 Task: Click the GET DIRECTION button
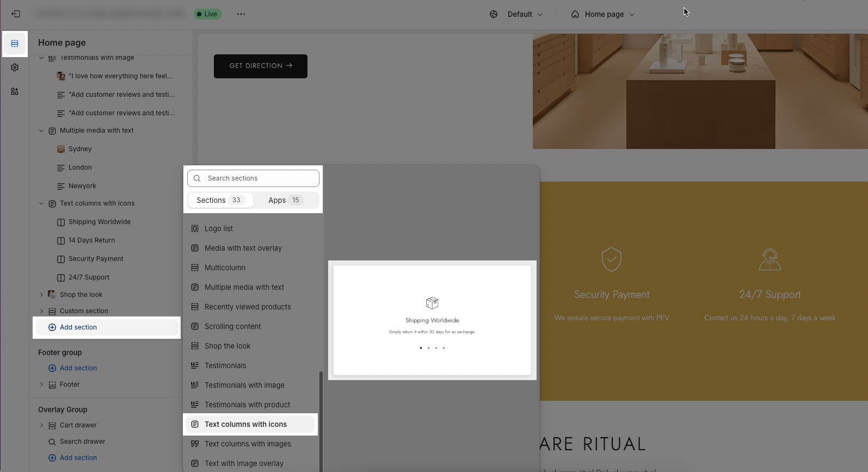[x=260, y=66]
